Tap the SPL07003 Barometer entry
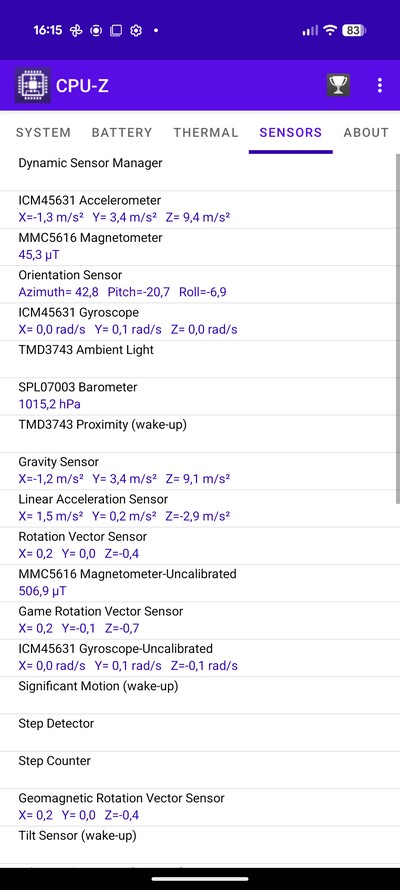 pyautogui.click(x=197, y=396)
